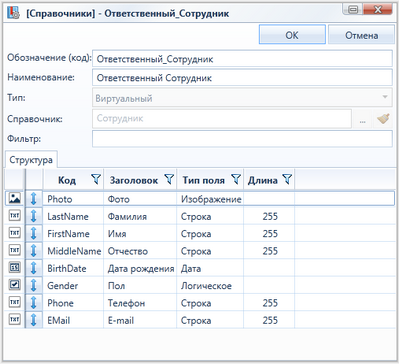Select the EMail code cell
399x364 pixels.
[x=73, y=320]
